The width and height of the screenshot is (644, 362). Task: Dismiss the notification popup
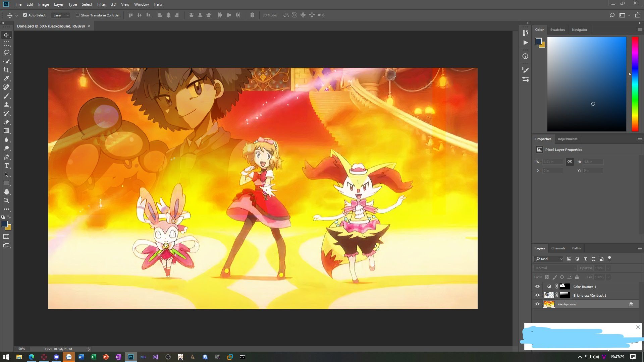(638, 327)
